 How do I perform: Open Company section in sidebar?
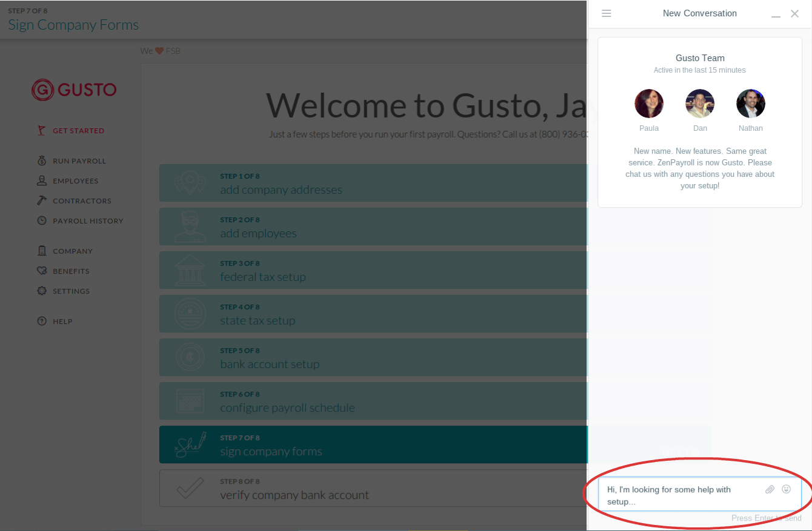(x=73, y=251)
